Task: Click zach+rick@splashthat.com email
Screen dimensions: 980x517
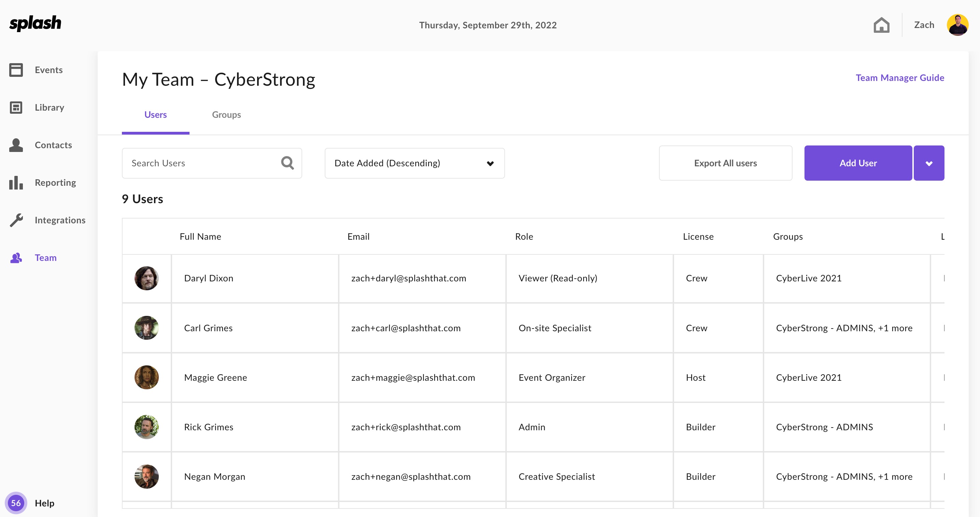Action: [x=406, y=427]
